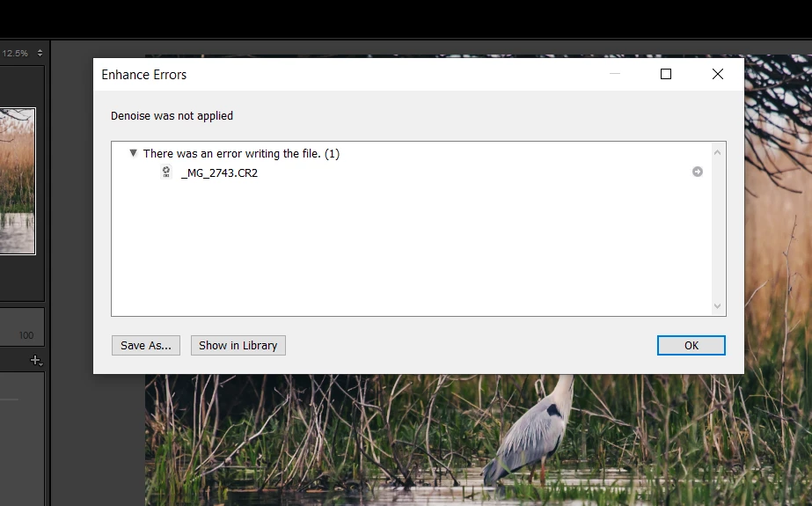Click the scroll up arrow in error list

pyautogui.click(x=717, y=152)
